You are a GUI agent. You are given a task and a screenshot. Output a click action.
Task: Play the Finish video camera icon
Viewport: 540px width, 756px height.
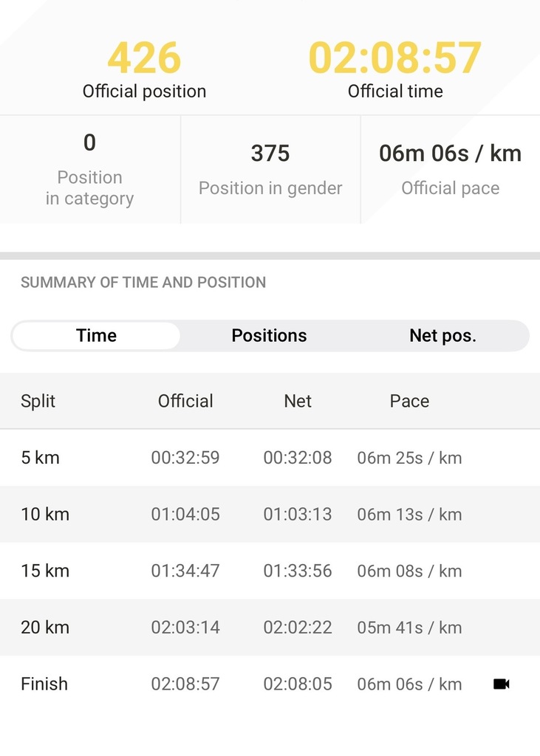(502, 684)
